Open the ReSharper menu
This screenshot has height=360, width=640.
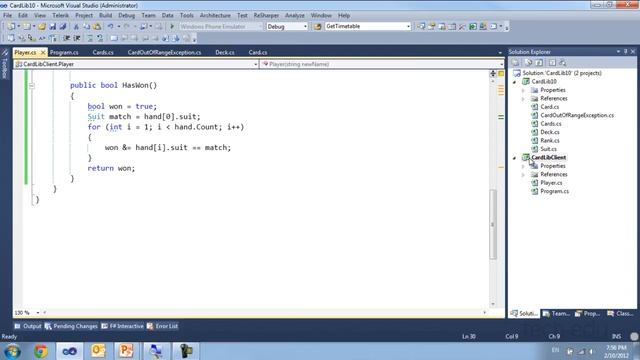pos(266,16)
